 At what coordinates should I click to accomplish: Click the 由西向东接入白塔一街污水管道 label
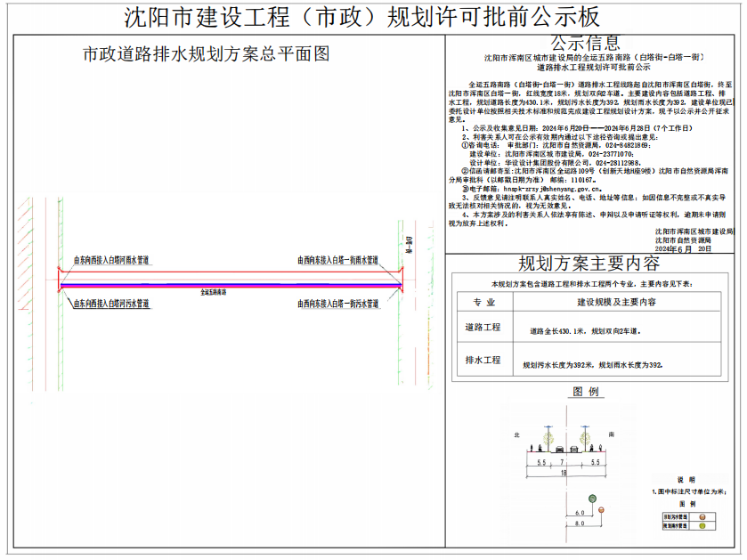coord(337,304)
